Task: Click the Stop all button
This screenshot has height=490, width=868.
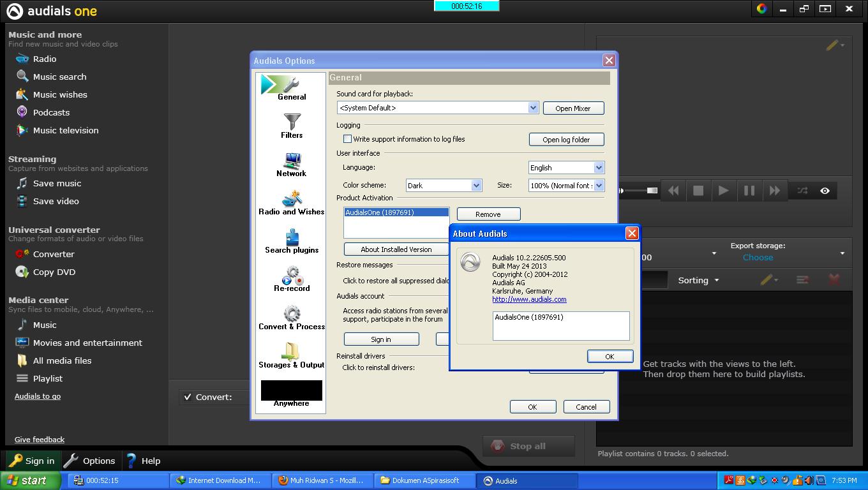Action: pos(528,446)
